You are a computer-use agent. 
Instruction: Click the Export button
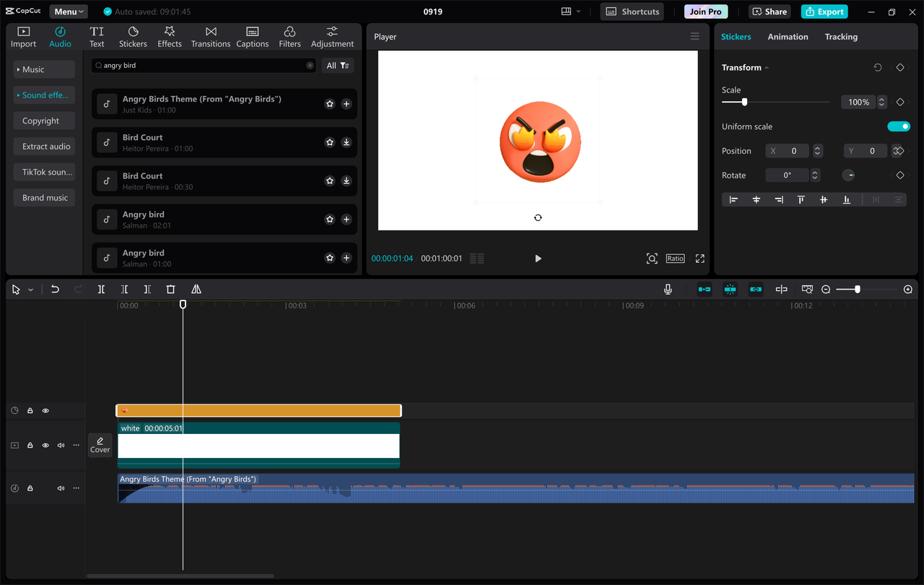(x=824, y=11)
